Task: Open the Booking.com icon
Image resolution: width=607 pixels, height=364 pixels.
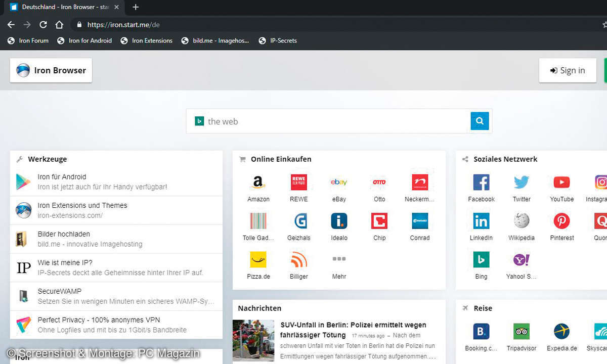Action: pos(481,332)
